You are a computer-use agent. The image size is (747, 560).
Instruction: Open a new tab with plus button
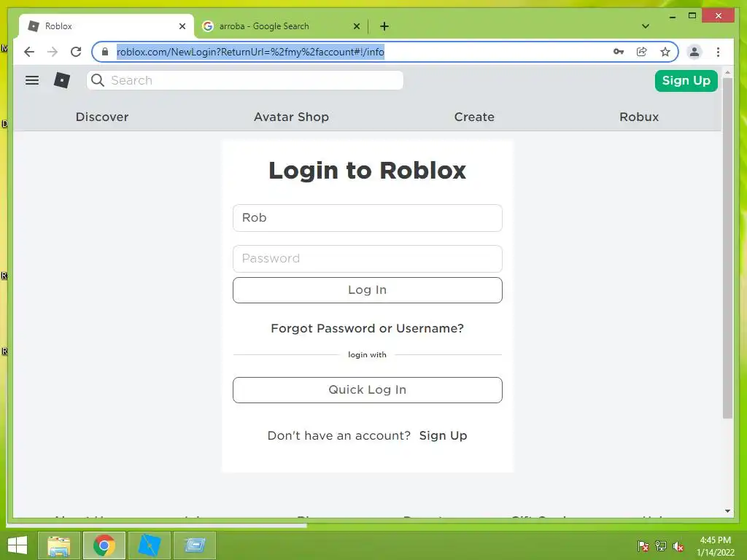[384, 26]
